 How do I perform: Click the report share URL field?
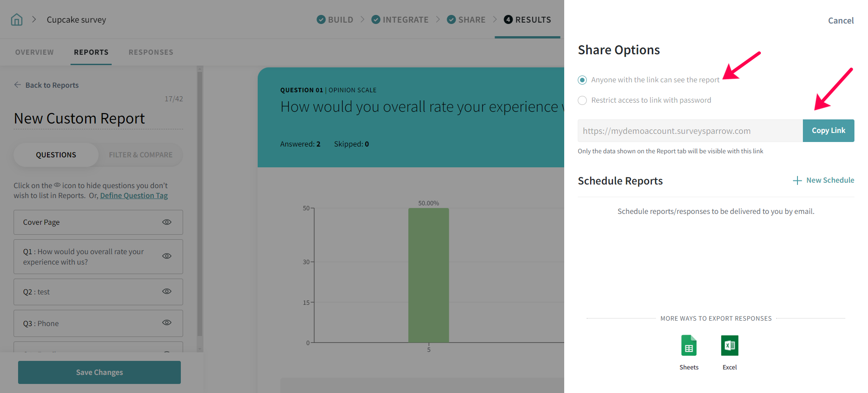690,131
